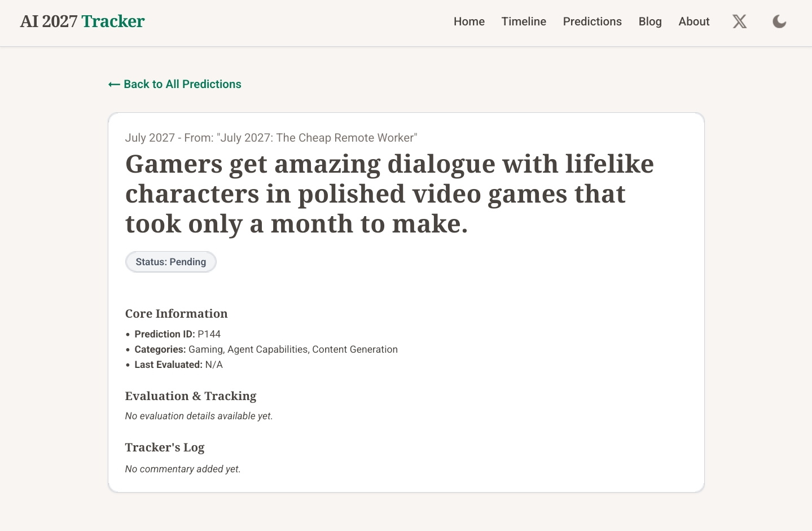
Task: Select 'No commentary added yet' text
Action: [183, 469]
